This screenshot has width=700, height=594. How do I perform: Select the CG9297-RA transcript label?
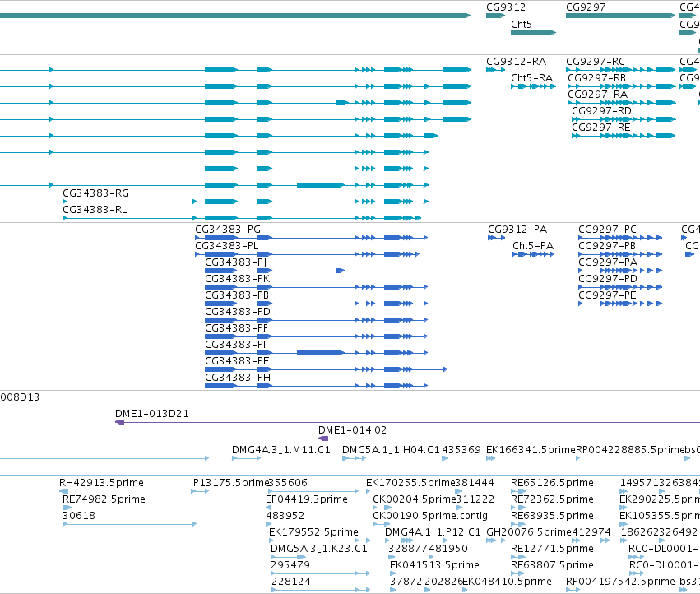click(x=598, y=95)
